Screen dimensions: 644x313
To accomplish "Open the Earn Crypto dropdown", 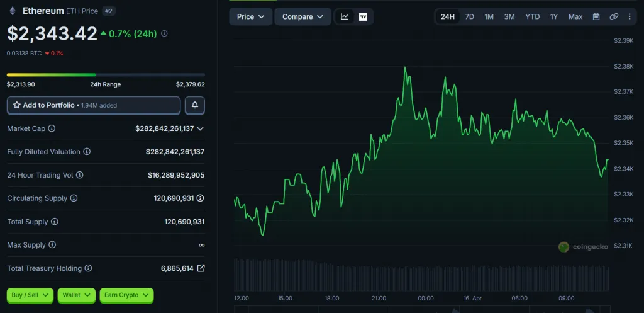I will [x=126, y=295].
